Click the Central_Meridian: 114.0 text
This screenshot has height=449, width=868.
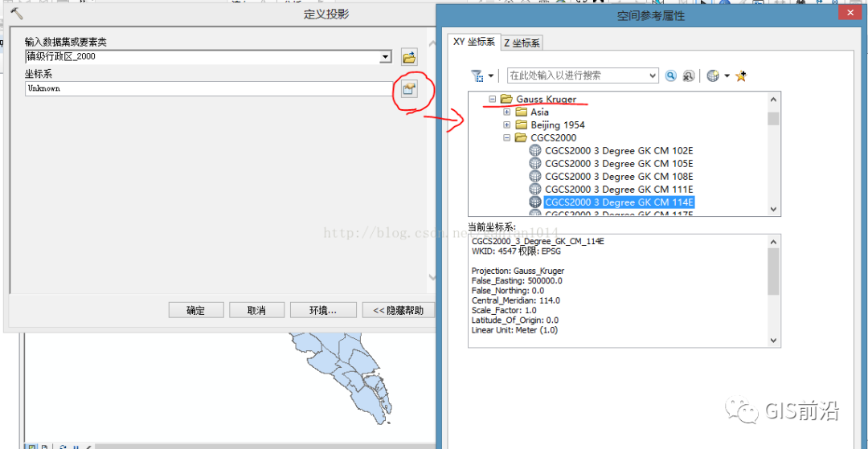515,300
